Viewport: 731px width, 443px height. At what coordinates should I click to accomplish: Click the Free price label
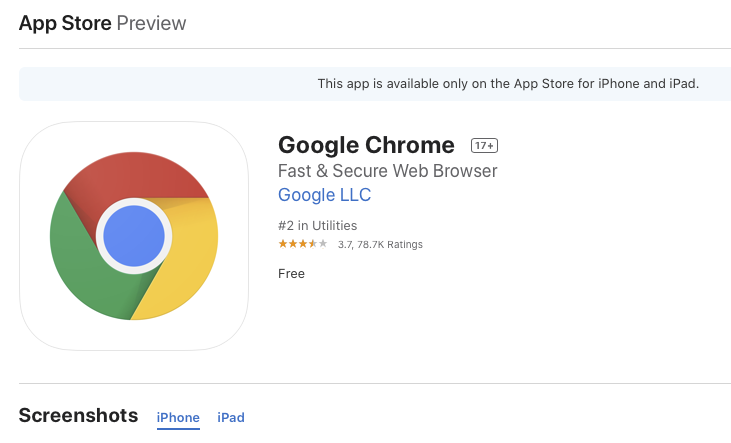[x=291, y=274]
